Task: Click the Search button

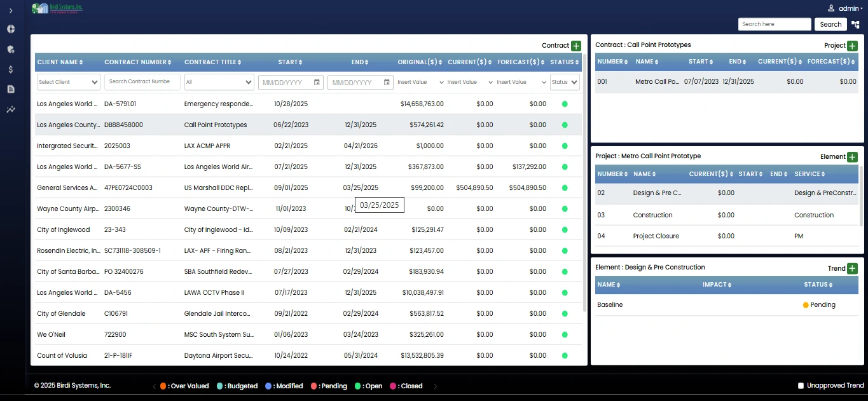Action: (830, 24)
